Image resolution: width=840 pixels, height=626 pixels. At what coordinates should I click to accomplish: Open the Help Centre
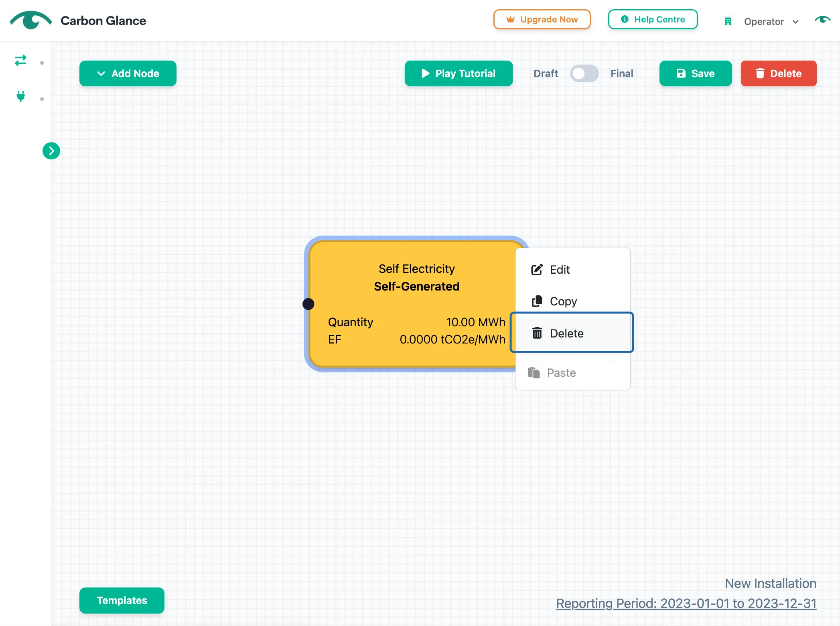(x=653, y=19)
